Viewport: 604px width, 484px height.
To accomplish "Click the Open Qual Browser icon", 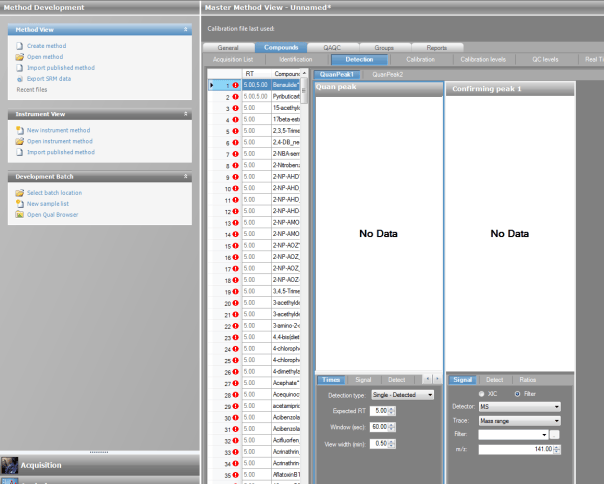I will (x=19, y=215).
